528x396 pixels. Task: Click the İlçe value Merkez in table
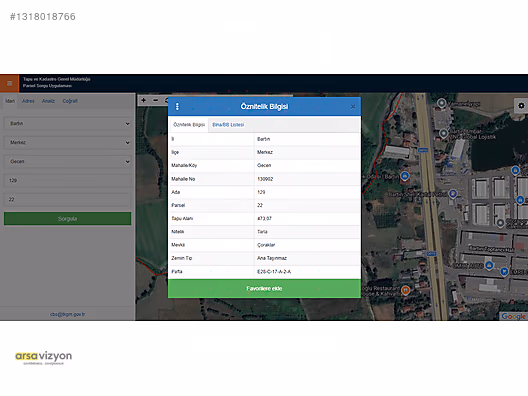265,152
